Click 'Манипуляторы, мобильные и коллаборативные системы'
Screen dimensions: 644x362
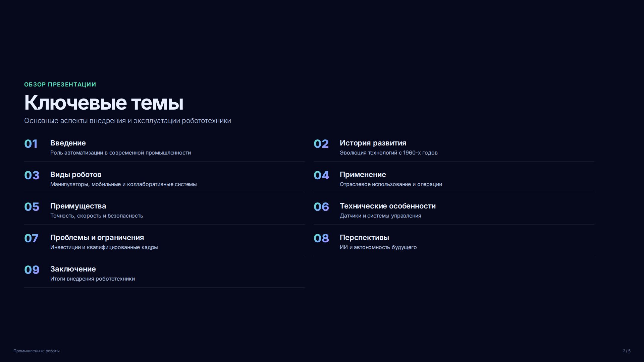tap(123, 184)
